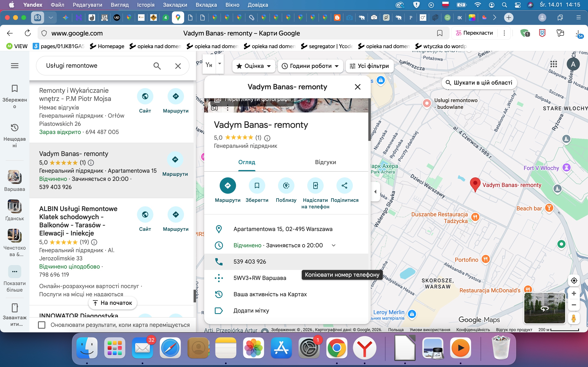Click the Поділитися share icon
The image size is (588, 367).
(344, 186)
